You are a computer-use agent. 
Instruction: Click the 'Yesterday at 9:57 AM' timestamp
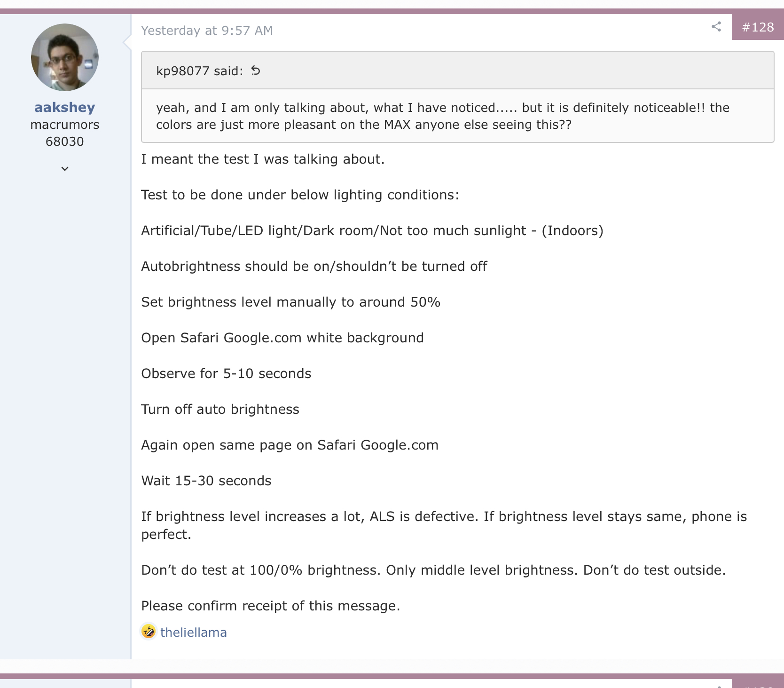pyautogui.click(x=207, y=31)
